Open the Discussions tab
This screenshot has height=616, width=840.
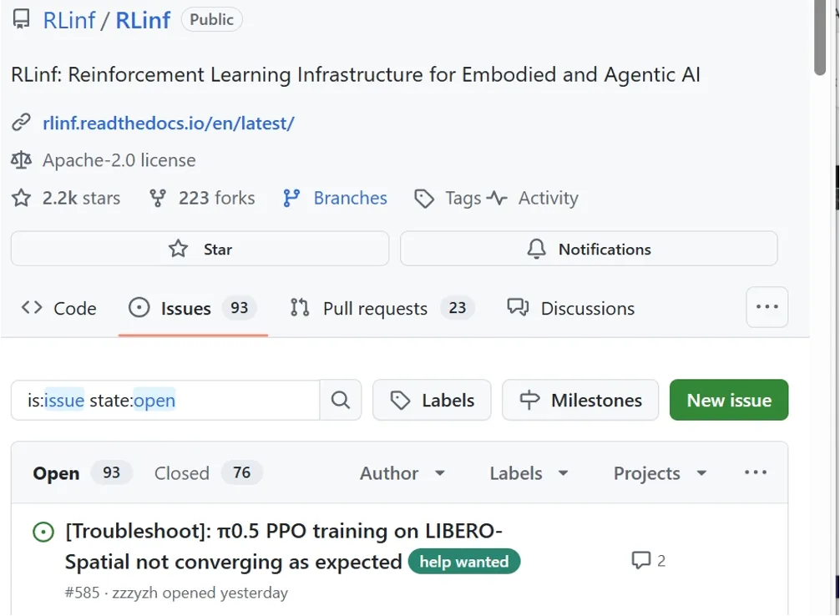point(571,308)
